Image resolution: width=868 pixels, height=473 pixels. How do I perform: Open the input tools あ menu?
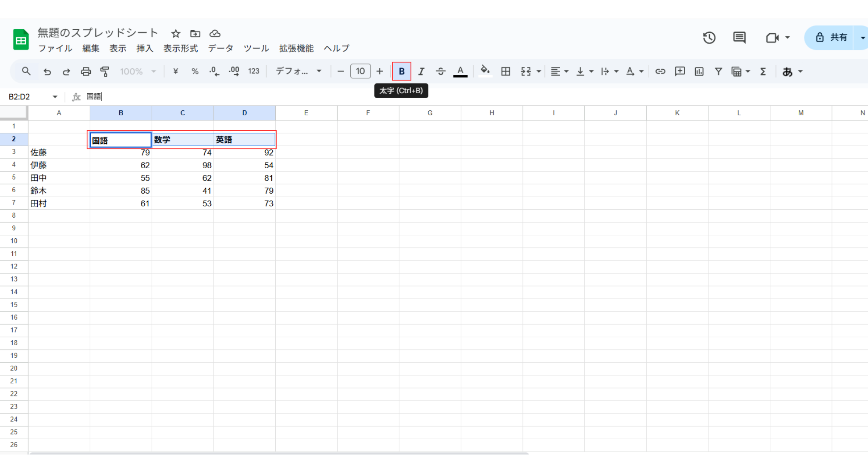tap(793, 71)
